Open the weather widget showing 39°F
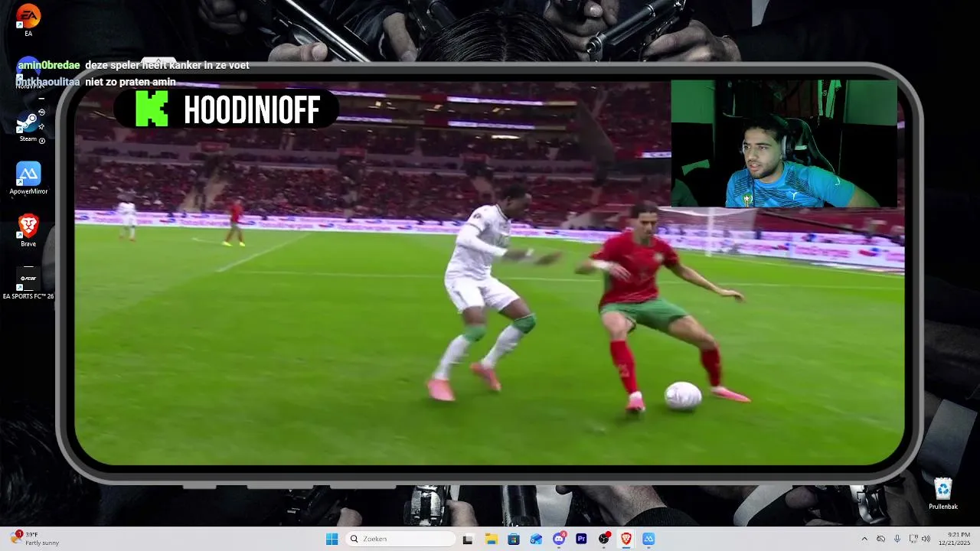This screenshot has height=551, width=980. (x=35, y=539)
